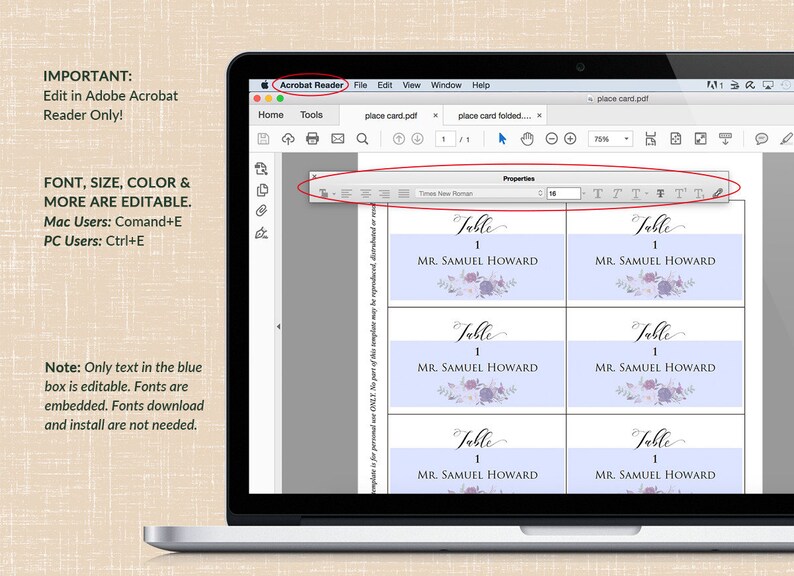Select the Hand pan tool
This screenshot has width=794, height=576.
coord(527,139)
